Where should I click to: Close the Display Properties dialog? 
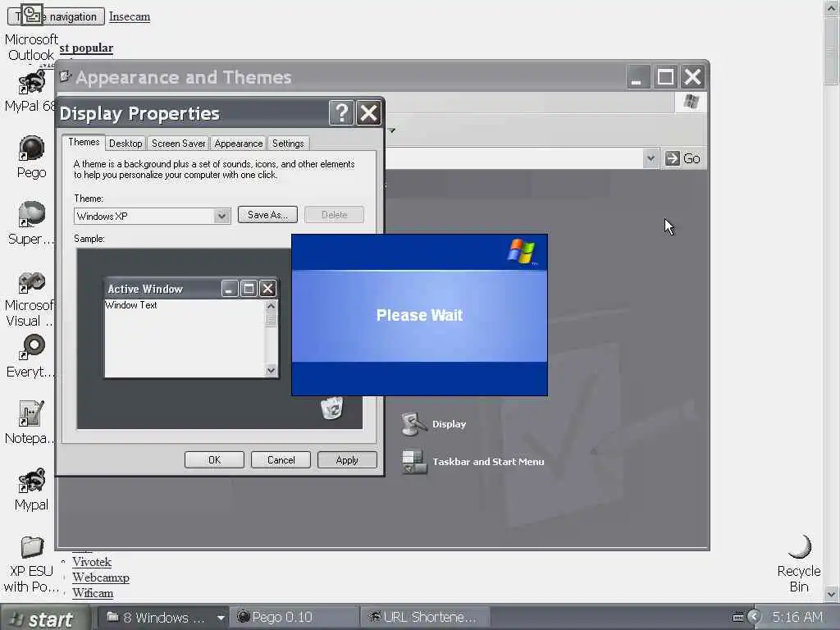point(368,113)
